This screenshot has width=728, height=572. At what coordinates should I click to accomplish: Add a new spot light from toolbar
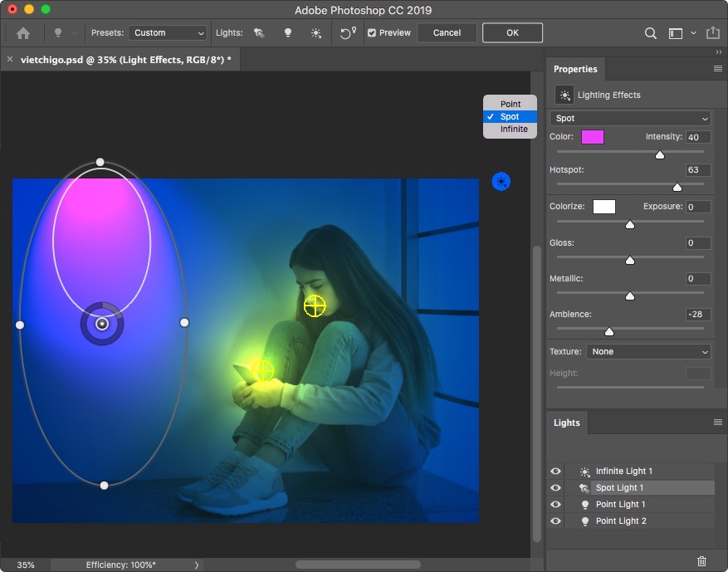(x=259, y=33)
